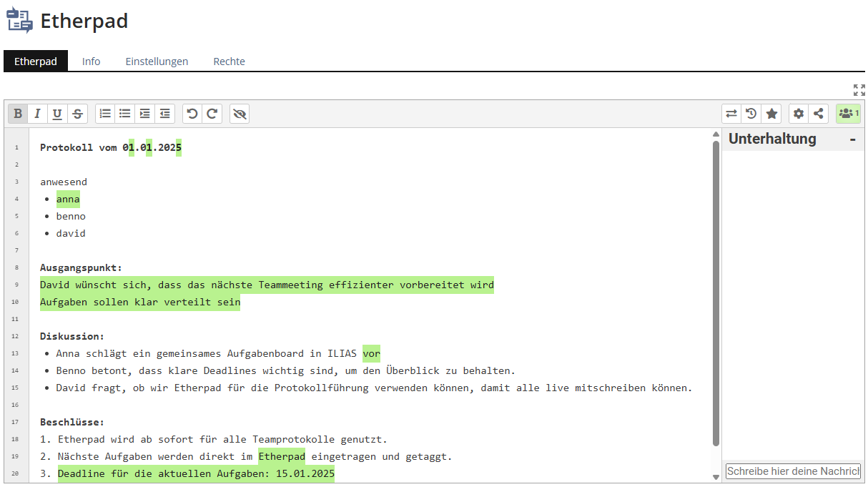The height and width of the screenshot is (487, 868).
Task: Indent the current line
Action: coord(145,114)
